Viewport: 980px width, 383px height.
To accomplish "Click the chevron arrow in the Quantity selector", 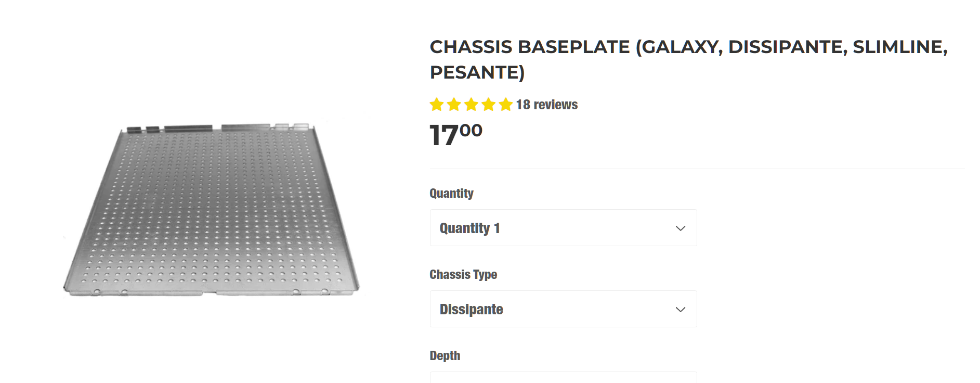I will tap(680, 228).
